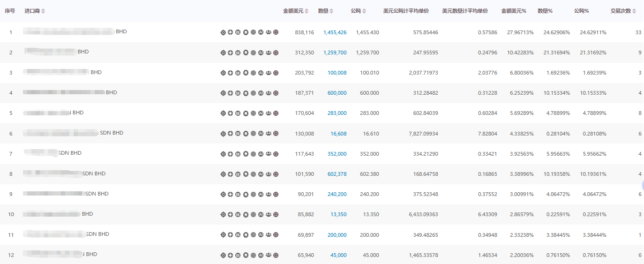The image size is (644, 264).
Task: Open quantity link 16,608 in row 6
Action: coord(338,134)
